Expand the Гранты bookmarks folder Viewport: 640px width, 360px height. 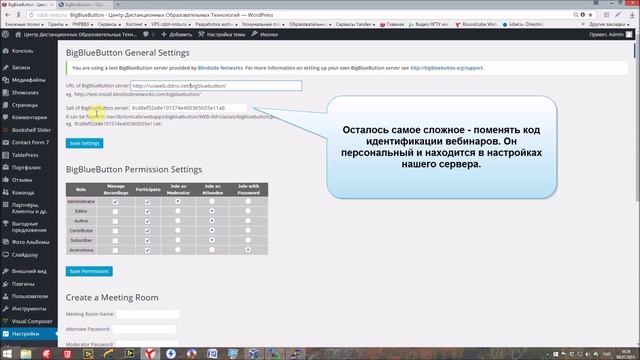[x=58, y=24]
